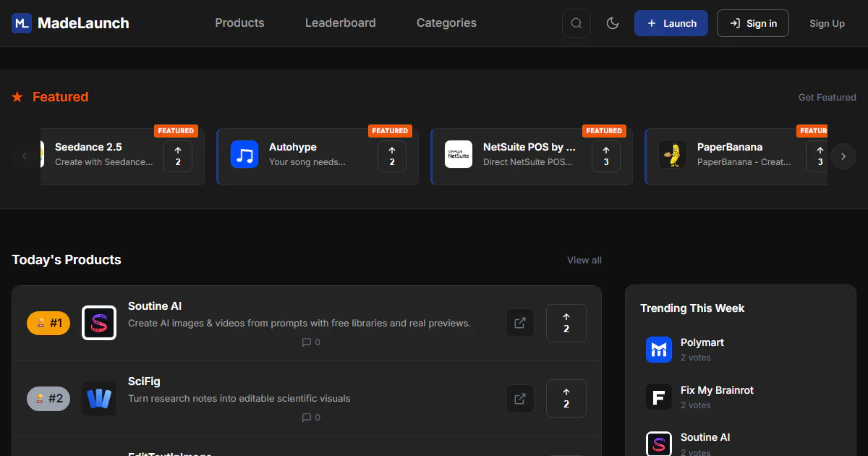Click the Polymart trending icon
The height and width of the screenshot is (456, 868).
point(659,350)
